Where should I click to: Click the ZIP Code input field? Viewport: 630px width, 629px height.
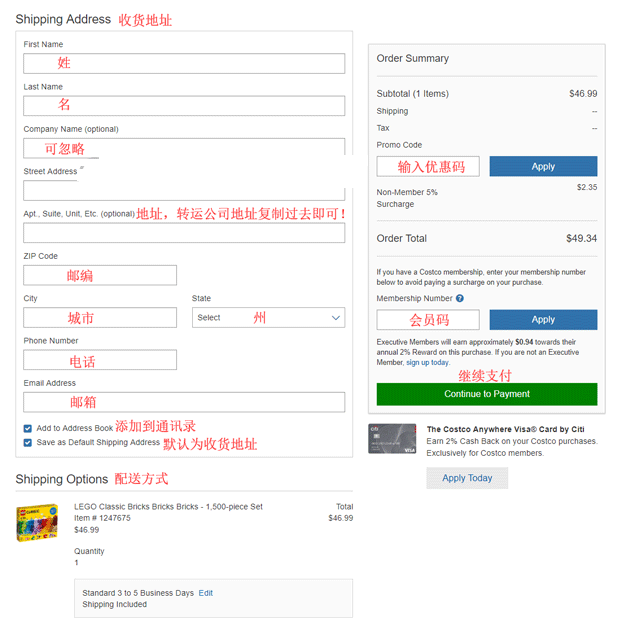(x=100, y=275)
